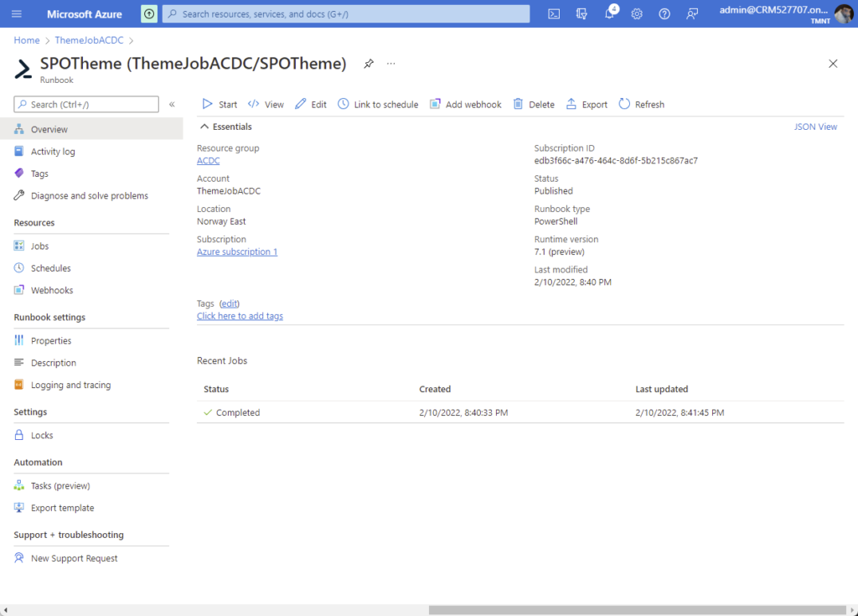The height and width of the screenshot is (616, 858).
Task: Click the Status column header
Action: coord(216,390)
